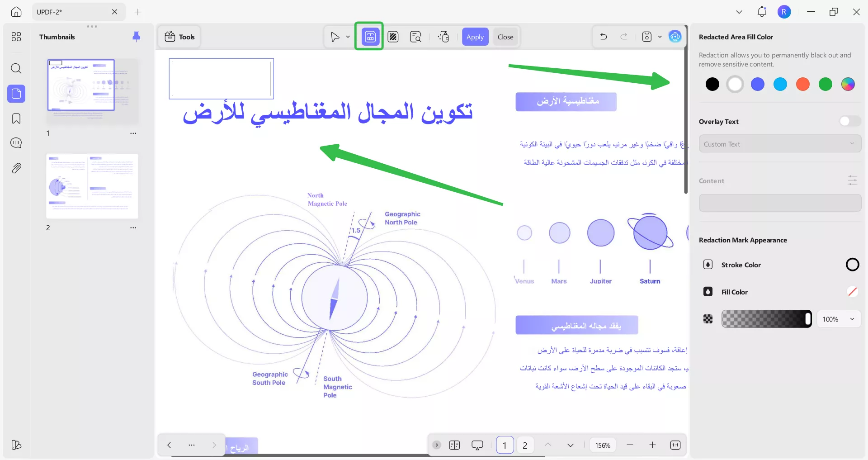Select the red redacted area fill color
The image size is (868, 460).
(x=803, y=84)
